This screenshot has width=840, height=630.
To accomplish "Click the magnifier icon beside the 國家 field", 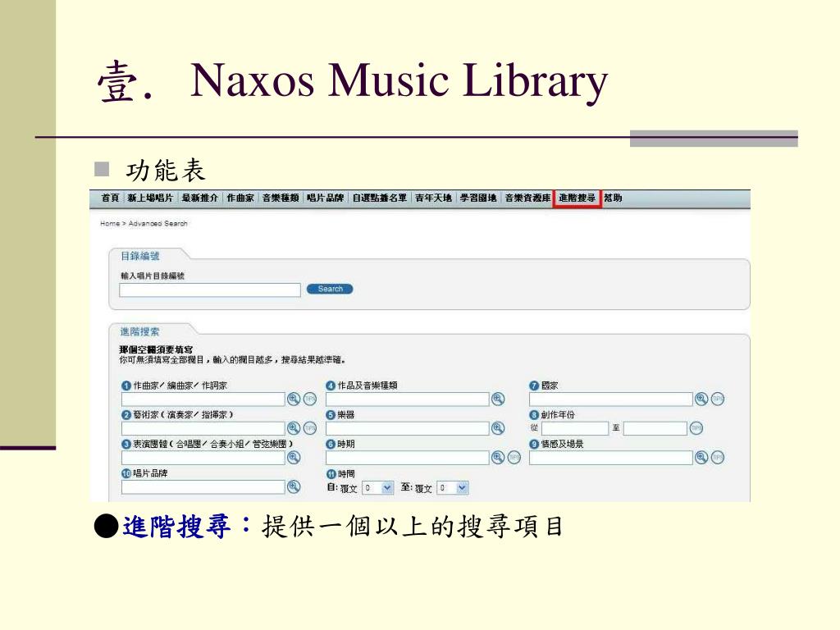I will 701,399.
